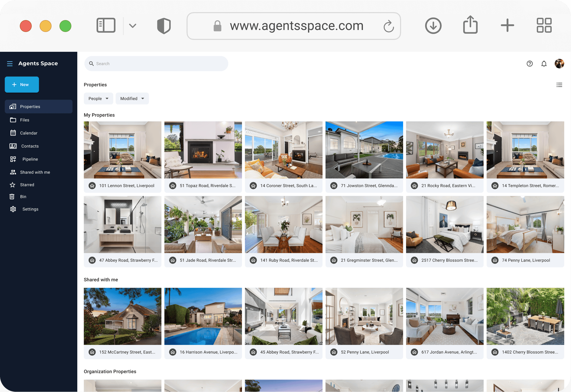This screenshot has height=392, width=571.
Task: Reload page using the refresh arrow
Action: coord(388,26)
